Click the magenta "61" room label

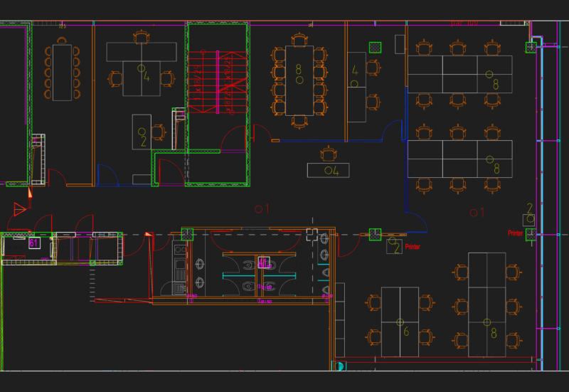pos(33,243)
